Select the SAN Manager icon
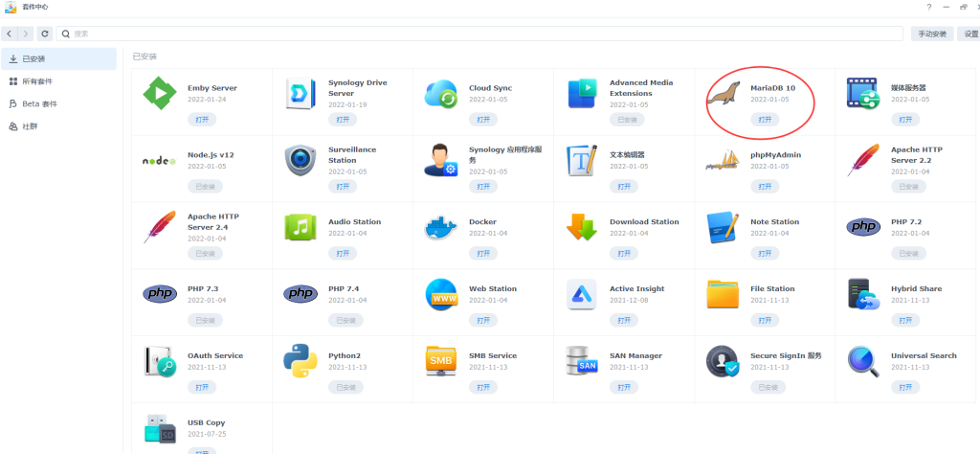This screenshot has width=980, height=454. coord(583,361)
